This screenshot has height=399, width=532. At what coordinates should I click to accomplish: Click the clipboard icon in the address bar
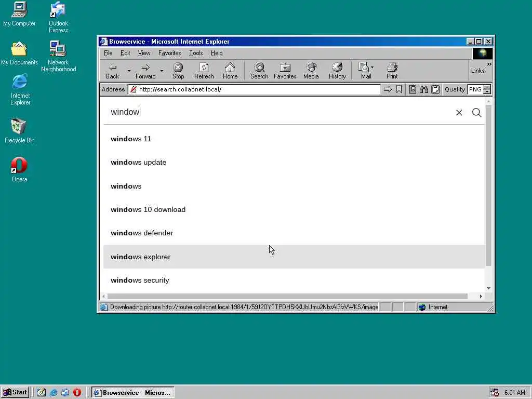tap(435, 89)
